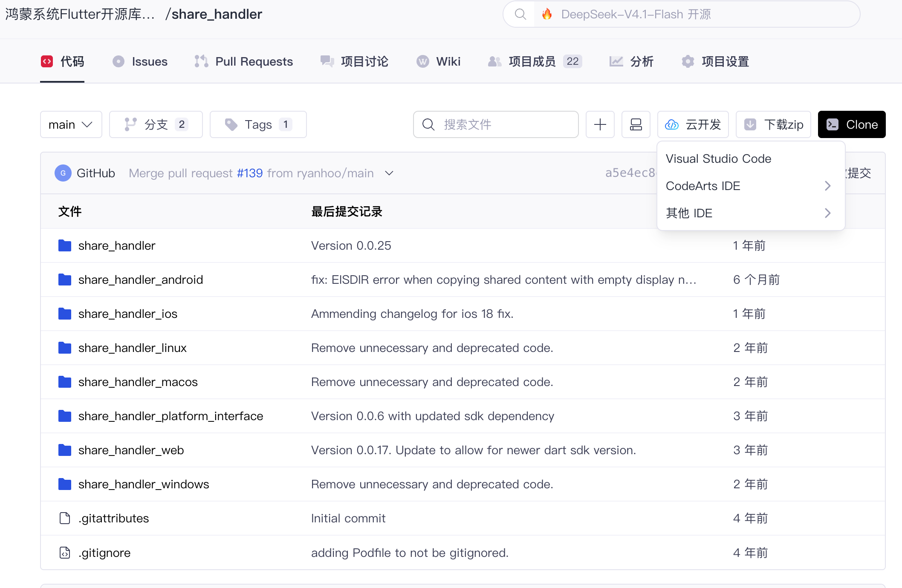Click the 鸿蒙系统Flutter开源库 breadcrumb link

[80, 14]
